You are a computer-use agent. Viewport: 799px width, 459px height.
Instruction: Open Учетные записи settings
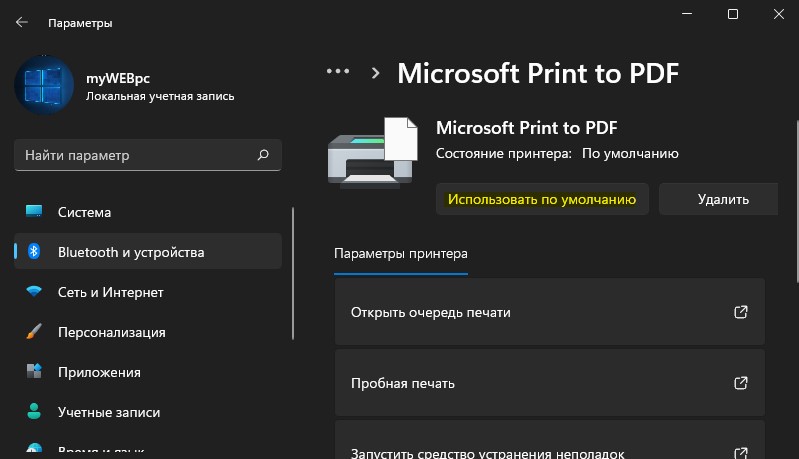(x=148, y=412)
